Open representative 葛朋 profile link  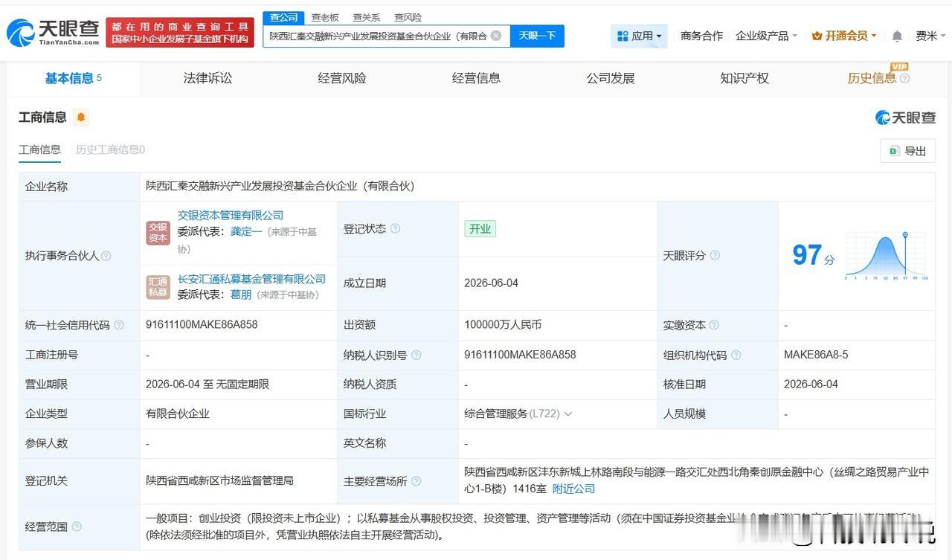pyautogui.click(x=240, y=295)
